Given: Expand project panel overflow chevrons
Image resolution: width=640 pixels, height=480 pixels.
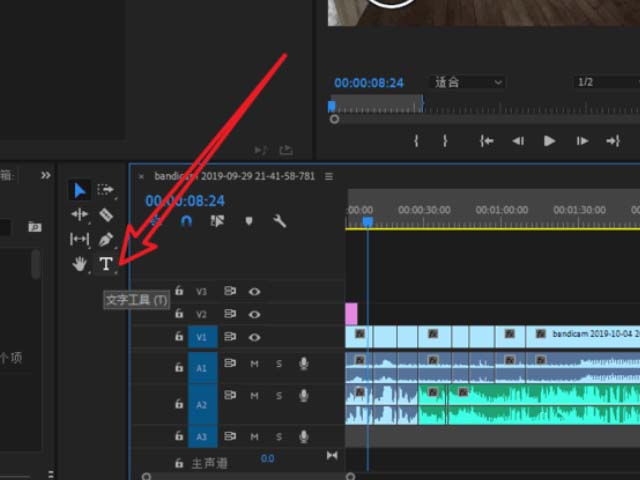Looking at the screenshot, I should (45, 175).
